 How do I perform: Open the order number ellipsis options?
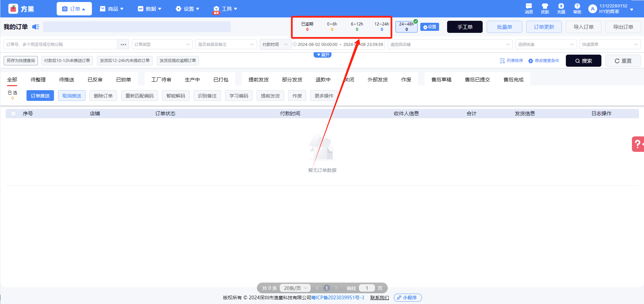pyautogui.click(x=123, y=44)
